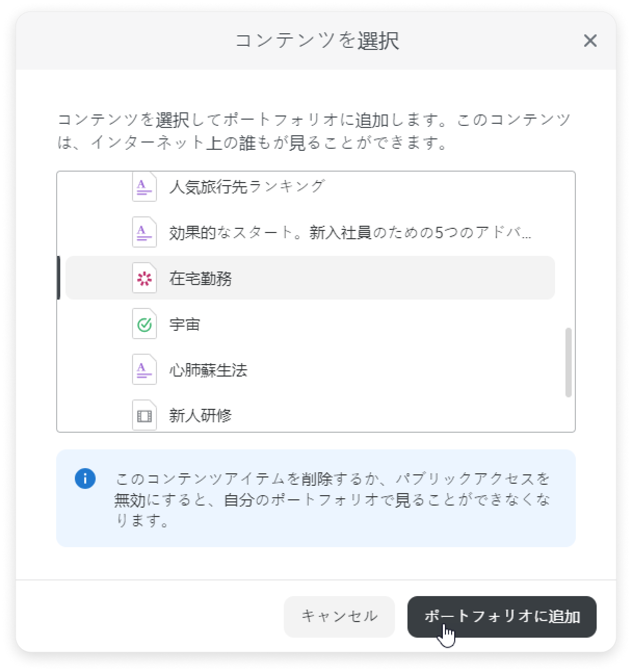Click the pink interactive icon beside 在宅勤務
Screen dimensions: 632x672
click(144, 278)
